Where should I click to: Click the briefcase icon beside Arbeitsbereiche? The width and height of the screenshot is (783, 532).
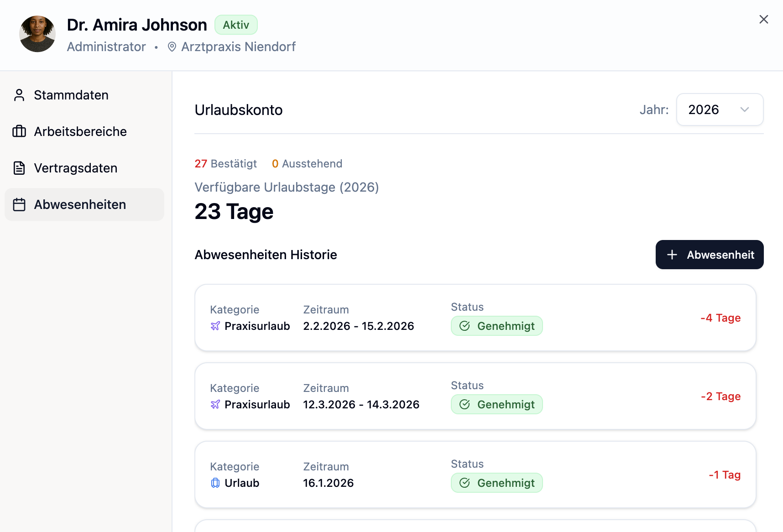point(19,131)
